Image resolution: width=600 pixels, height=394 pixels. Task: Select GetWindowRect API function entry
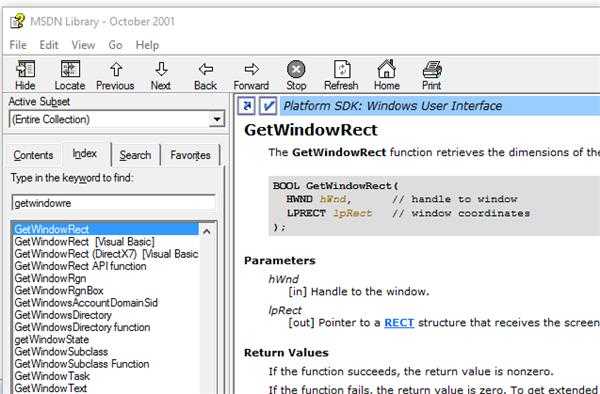[80, 266]
